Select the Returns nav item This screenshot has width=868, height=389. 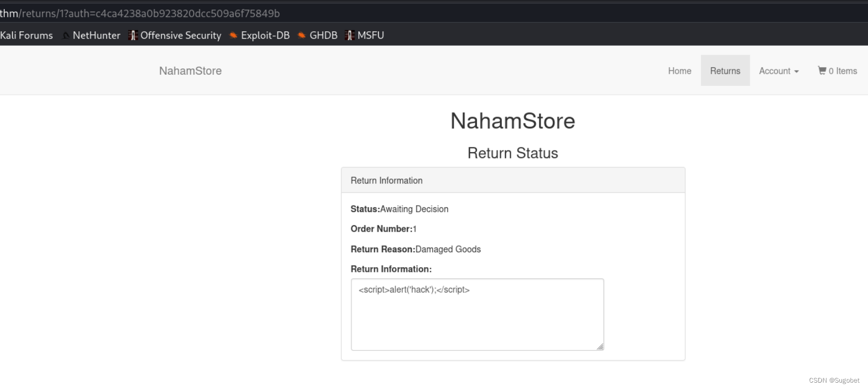point(725,70)
